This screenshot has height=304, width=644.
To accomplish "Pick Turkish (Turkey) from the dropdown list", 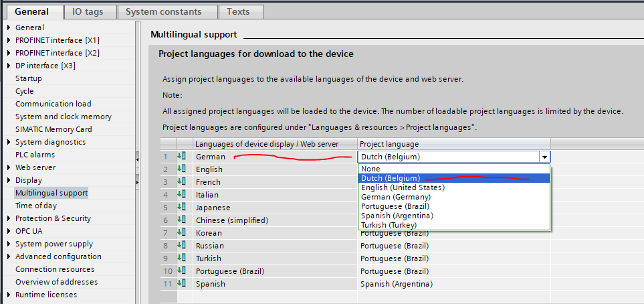I will coord(391,225).
